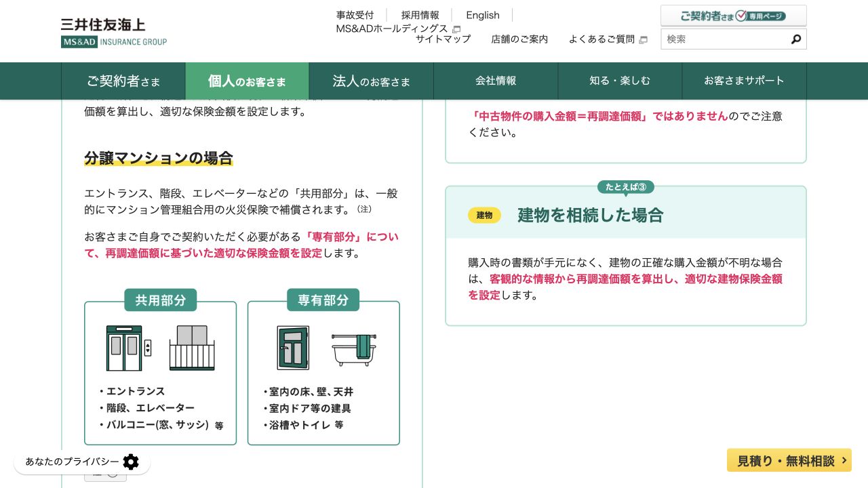This screenshot has width=868, height=488.
Task: Click the ・エントランス list item
Action: [131, 391]
